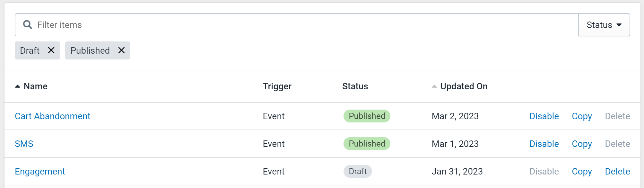Click the Draft badge for Engagement
This screenshot has height=188, width=644.
[358, 171]
